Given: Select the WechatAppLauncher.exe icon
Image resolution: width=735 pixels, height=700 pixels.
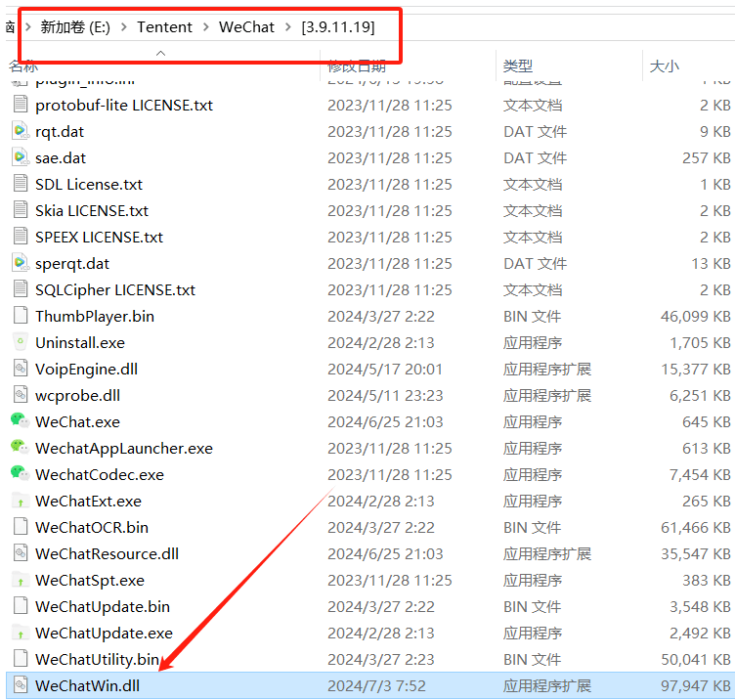Looking at the screenshot, I should tap(20, 448).
